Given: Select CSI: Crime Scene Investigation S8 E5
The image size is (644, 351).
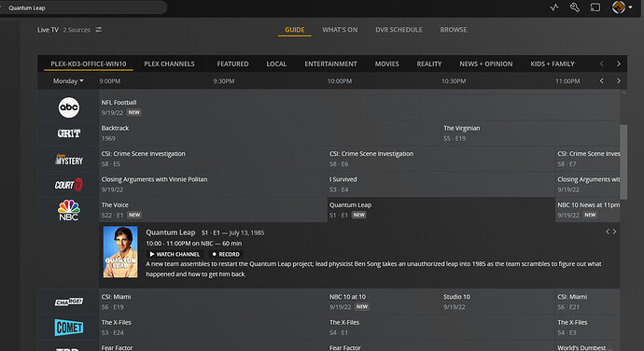Looking at the screenshot, I should tap(213, 159).
